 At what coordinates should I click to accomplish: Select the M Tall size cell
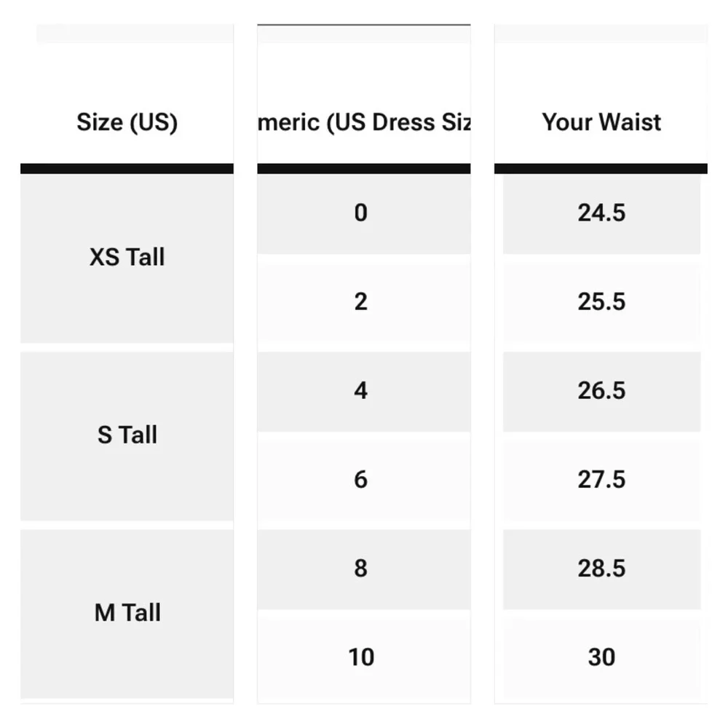click(x=127, y=613)
